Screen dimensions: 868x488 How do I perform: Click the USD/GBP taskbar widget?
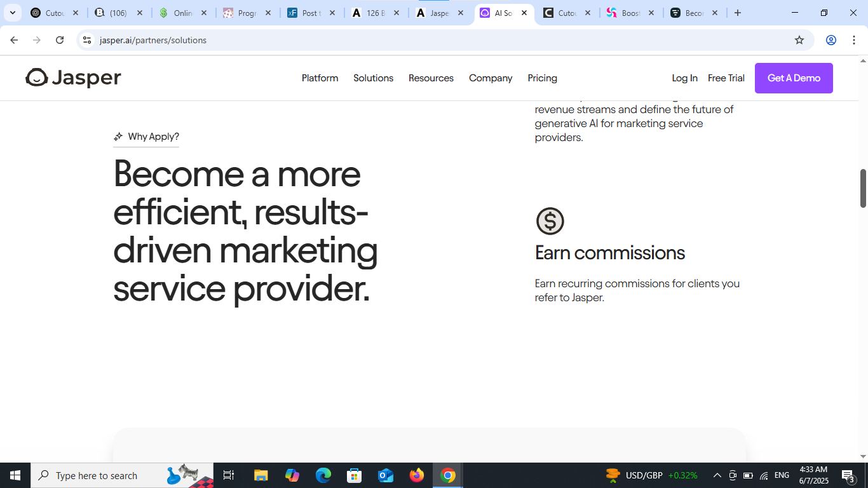tap(651, 475)
